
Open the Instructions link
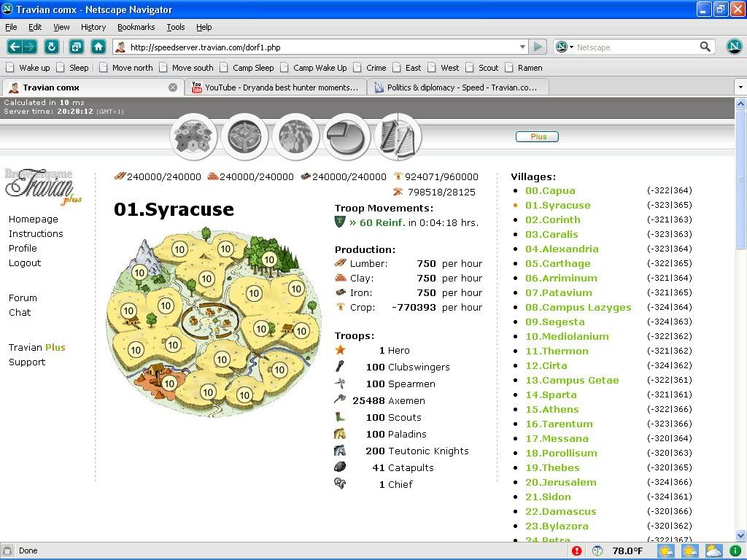[x=36, y=233]
